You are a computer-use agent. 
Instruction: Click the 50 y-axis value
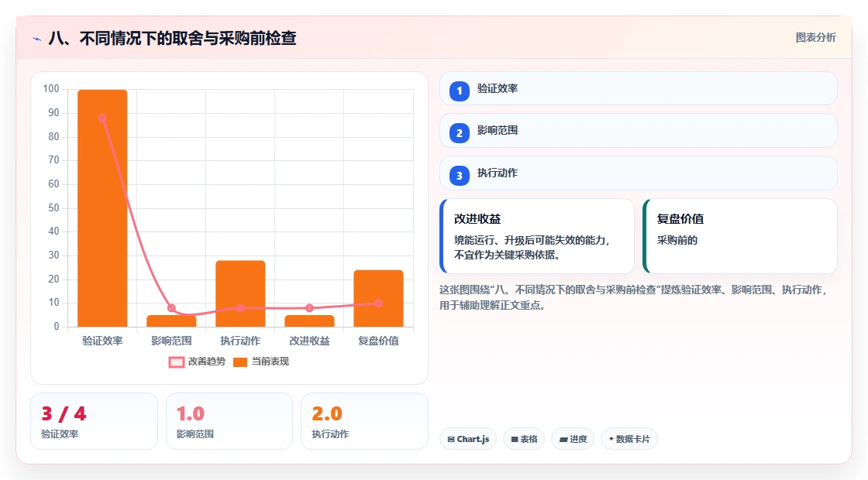(53, 208)
